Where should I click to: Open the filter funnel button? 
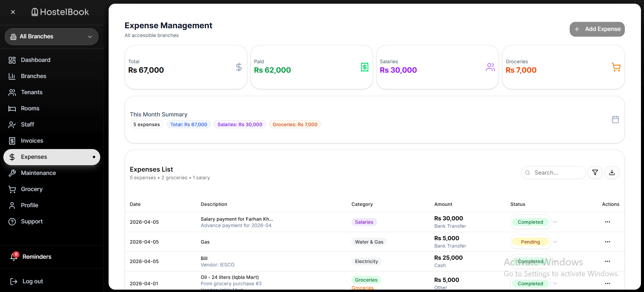tap(595, 173)
